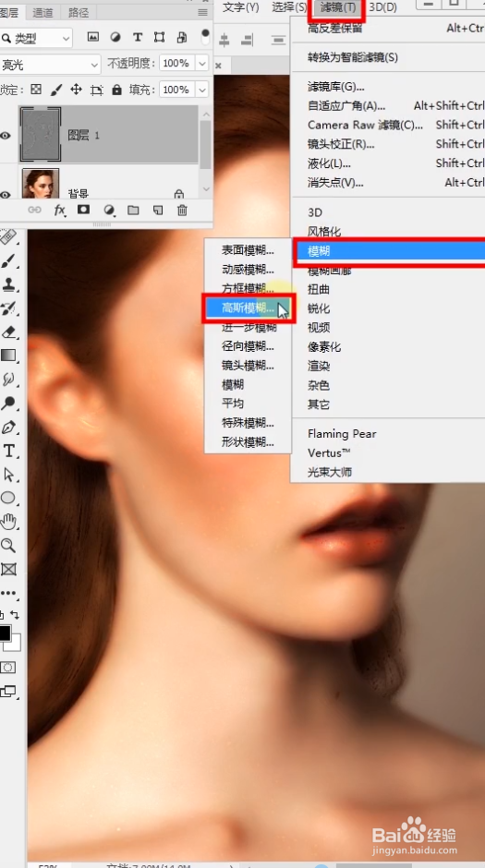485x868 pixels.
Task: Click the foreground black color swatch
Action: coord(5,633)
